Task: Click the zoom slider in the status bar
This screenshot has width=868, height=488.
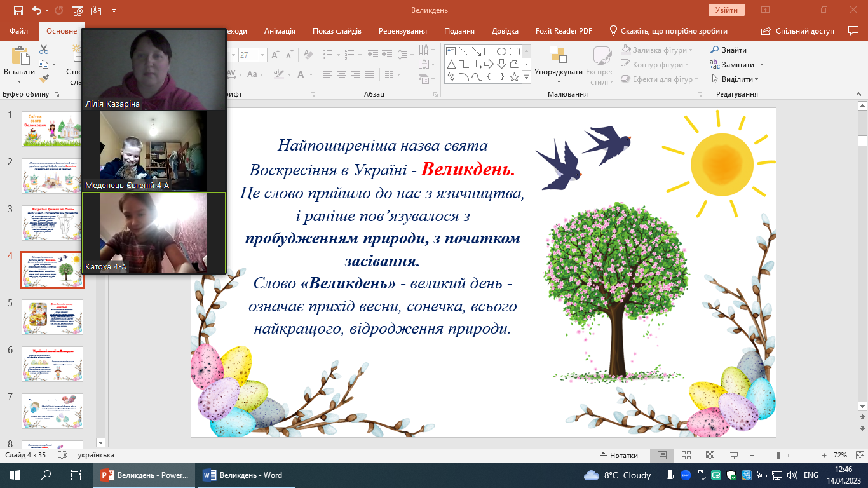Action: (779, 456)
